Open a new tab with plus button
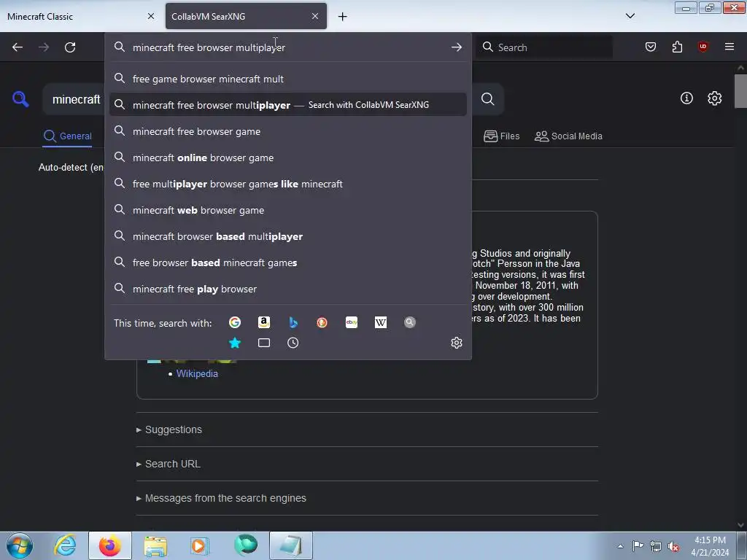 coord(343,17)
